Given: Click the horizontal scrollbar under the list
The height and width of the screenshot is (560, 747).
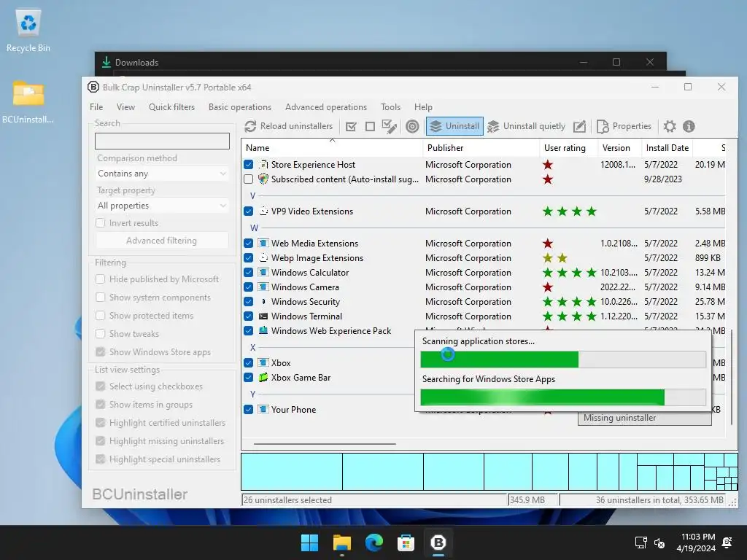Looking at the screenshot, I should pos(325,444).
